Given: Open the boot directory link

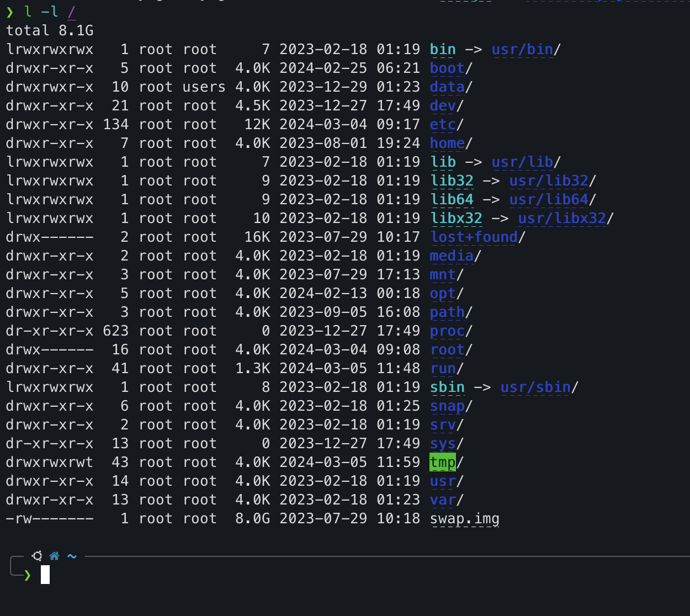Looking at the screenshot, I should click(447, 68).
